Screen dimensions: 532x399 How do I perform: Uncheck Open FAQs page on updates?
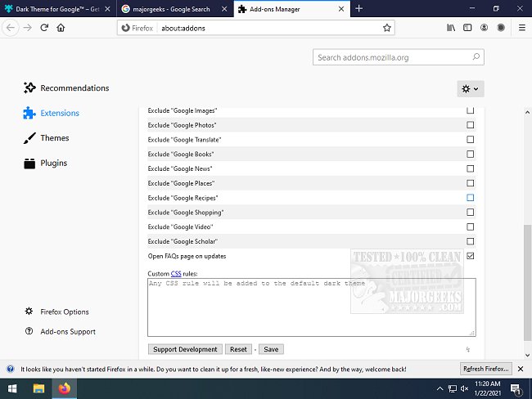point(471,256)
